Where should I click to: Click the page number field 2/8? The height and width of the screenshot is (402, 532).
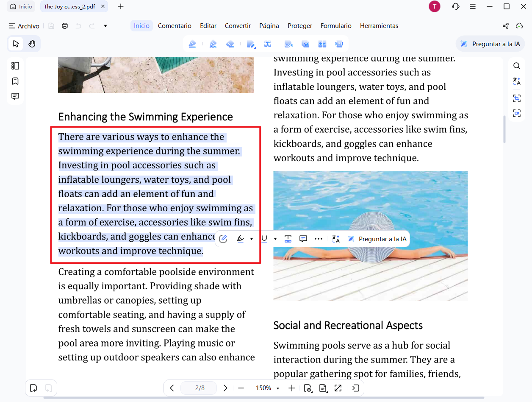tap(199, 388)
